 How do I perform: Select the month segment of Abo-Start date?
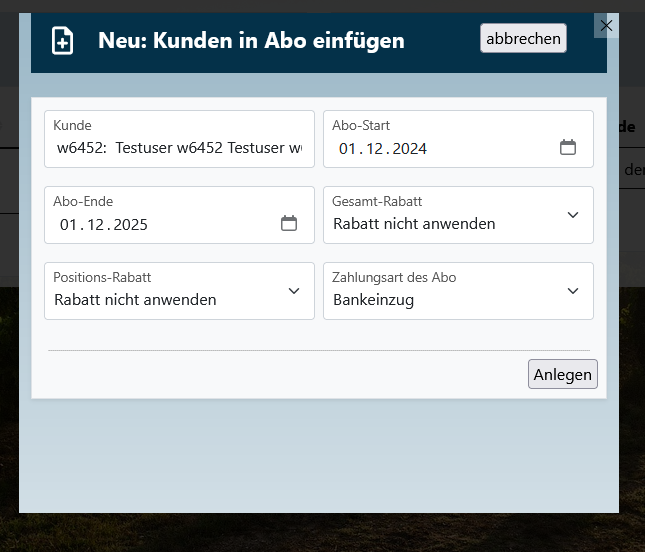(374, 149)
